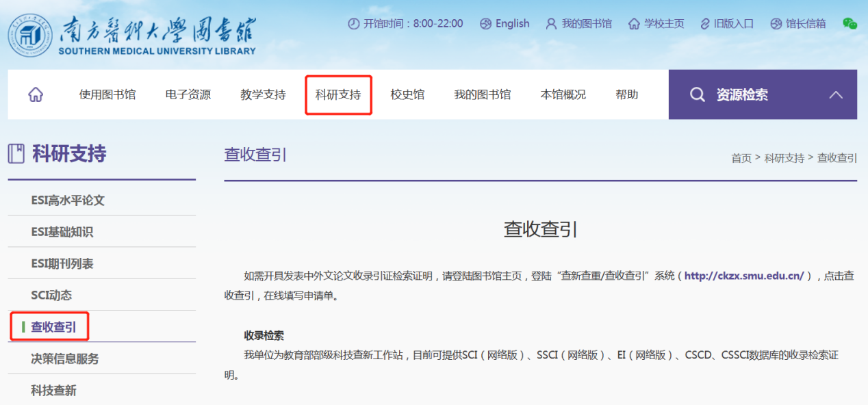Click the clock icon by opening hours
This screenshot has width=868, height=405.
click(353, 24)
